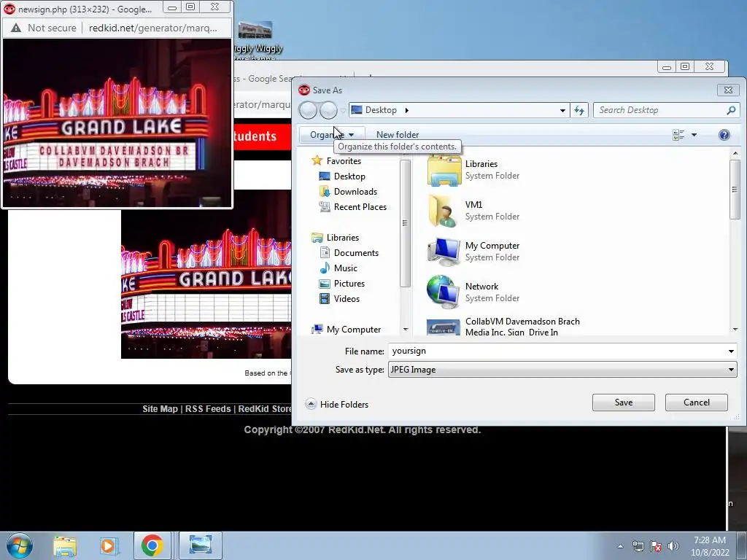Open the Organize menu
The height and width of the screenshot is (560, 747).
(332, 135)
